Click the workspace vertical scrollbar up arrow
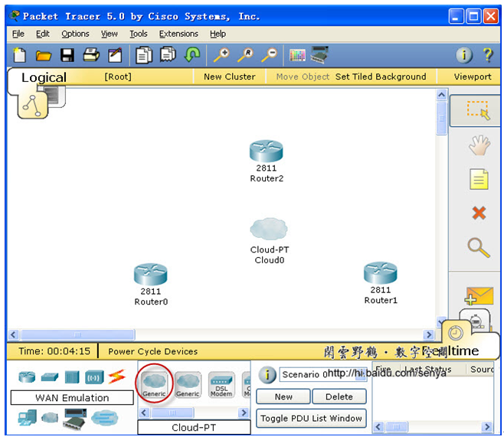Image resolution: width=504 pixels, height=440 pixels. click(442, 95)
